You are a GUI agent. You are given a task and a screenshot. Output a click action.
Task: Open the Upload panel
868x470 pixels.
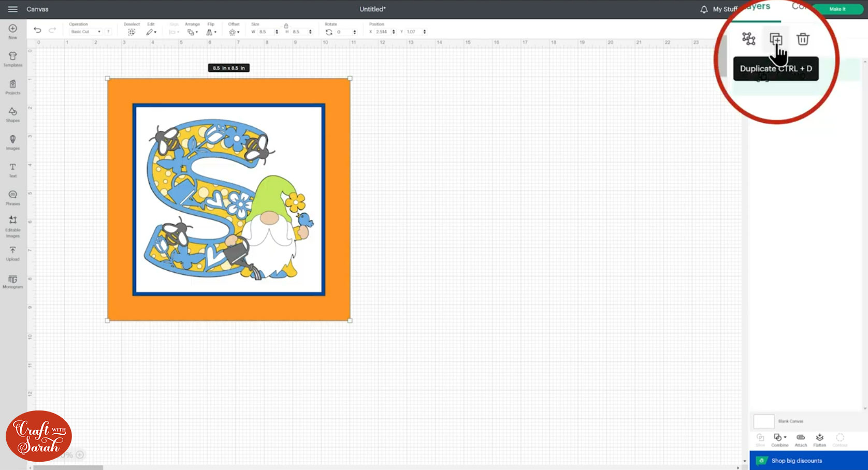pyautogui.click(x=13, y=254)
